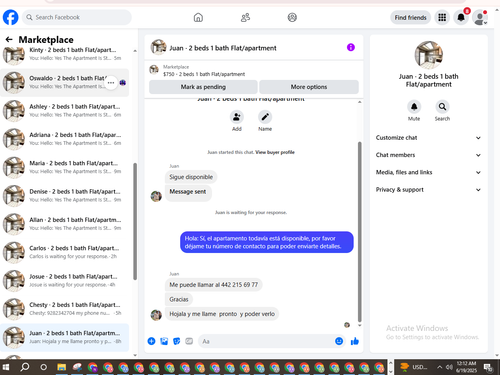This screenshot has width=500, height=375.
Task: Attach a photo using the image icon
Action: tap(164, 341)
